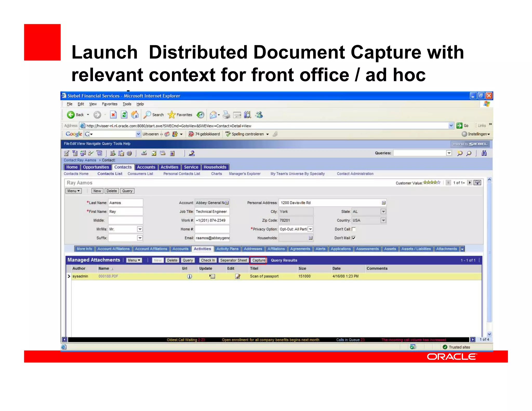The height and width of the screenshot is (411, 532).
Task: Enable the Don't Call checkbox
Action: (354, 229)
